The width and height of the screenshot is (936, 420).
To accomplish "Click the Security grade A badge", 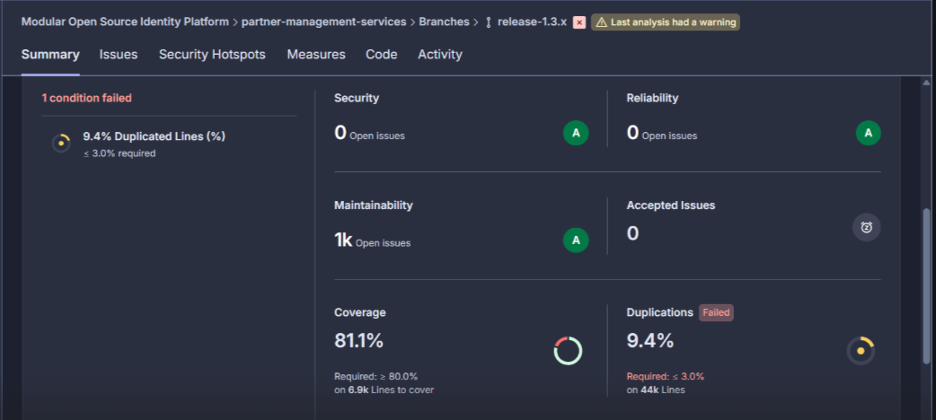I will pyautogui.click(x=575, y=133).
